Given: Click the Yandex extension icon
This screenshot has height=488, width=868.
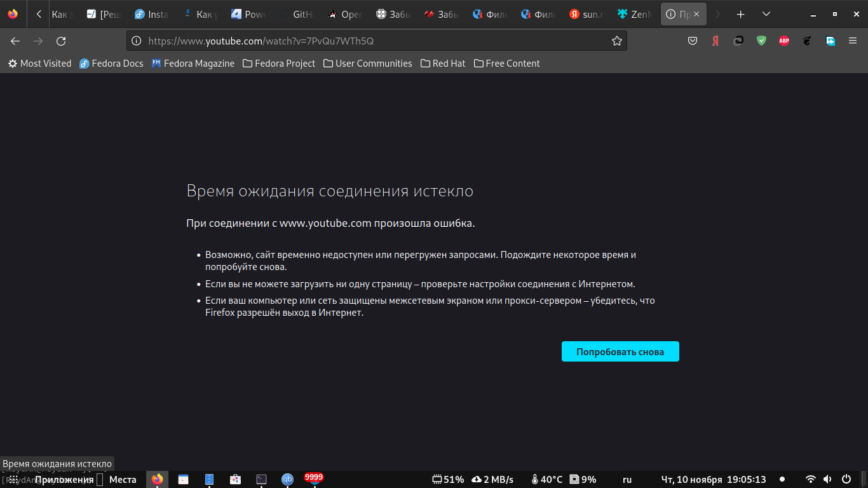Looking at the screenshot, I should click(715, 41).
